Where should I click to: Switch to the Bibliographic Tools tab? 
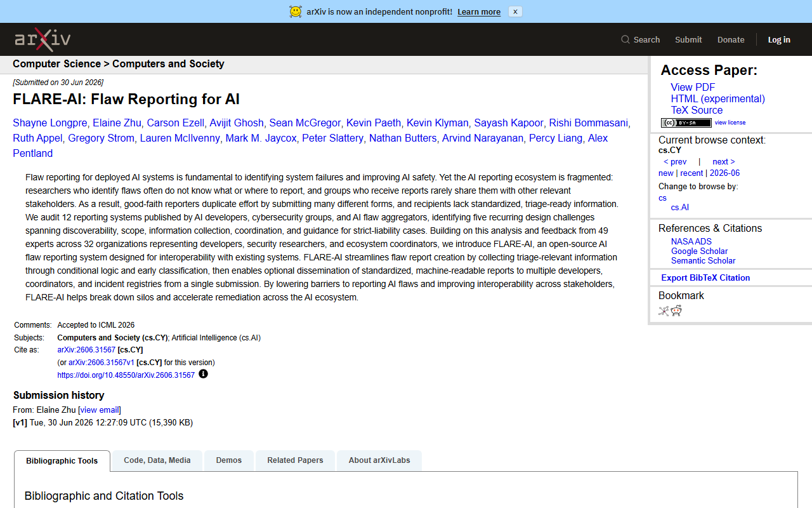pyautogui.click(x=62, y=460)
